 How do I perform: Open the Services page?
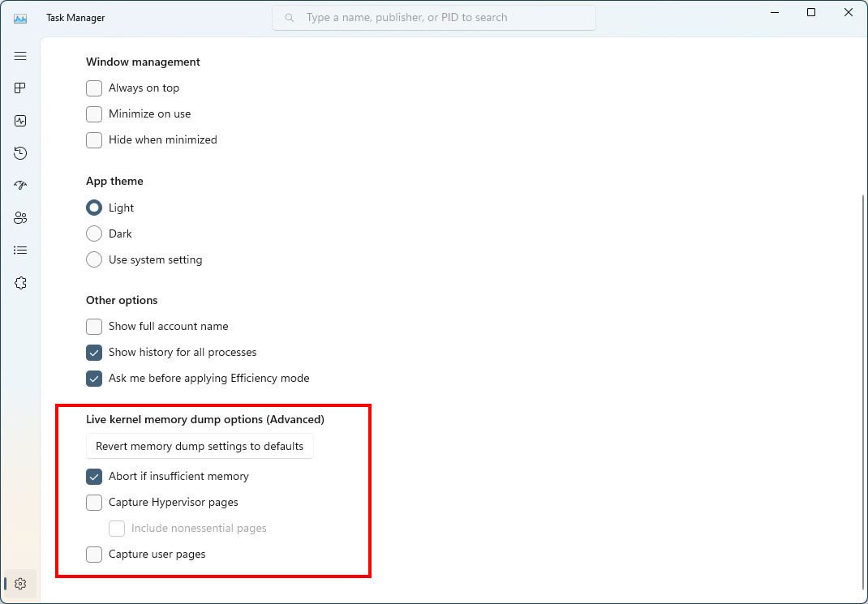[19, 282]
